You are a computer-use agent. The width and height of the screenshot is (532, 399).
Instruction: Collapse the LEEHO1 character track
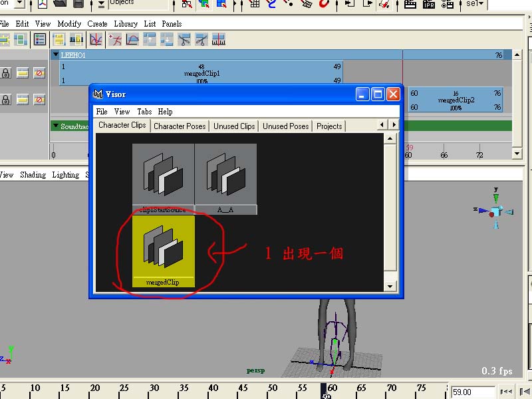pos(56,55)
